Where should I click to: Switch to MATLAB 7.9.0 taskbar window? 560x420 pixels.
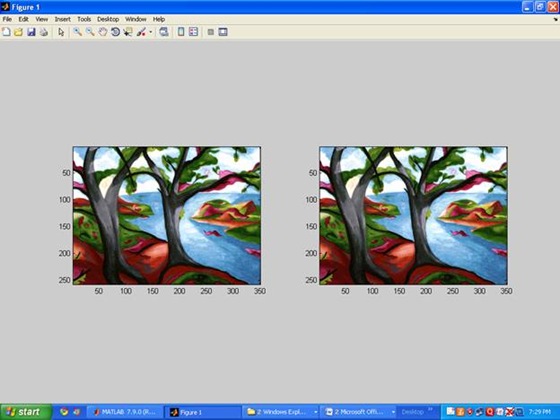[x=125, y=412]
